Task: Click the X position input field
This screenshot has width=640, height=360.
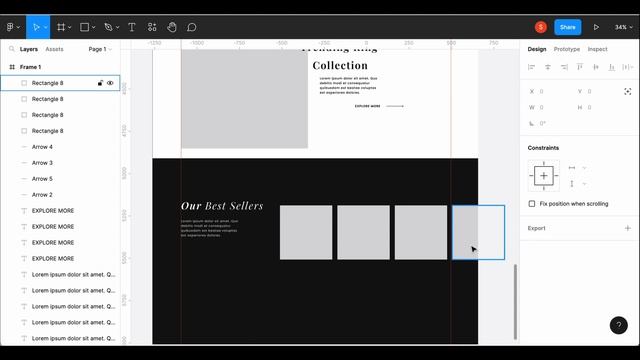Action: pos(549,91)
